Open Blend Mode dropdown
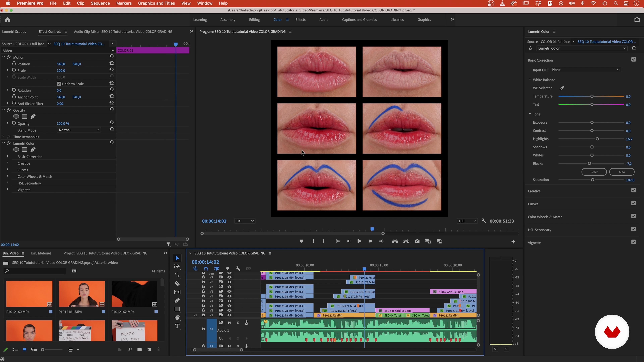 (79, 130)
